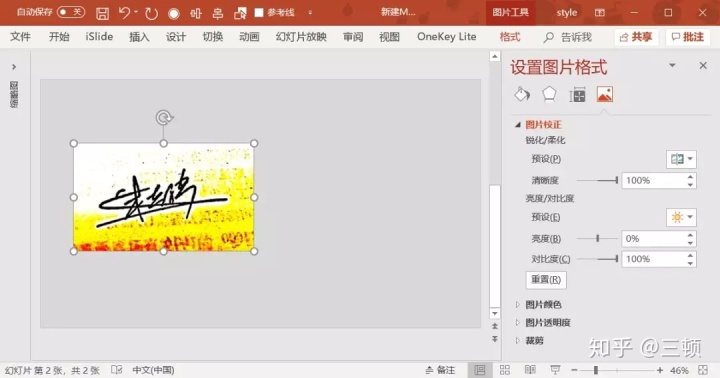This screenshot has height=378, width=720.
Task: Switch to the 切换 tab
Action: click(x=213, y=37)
